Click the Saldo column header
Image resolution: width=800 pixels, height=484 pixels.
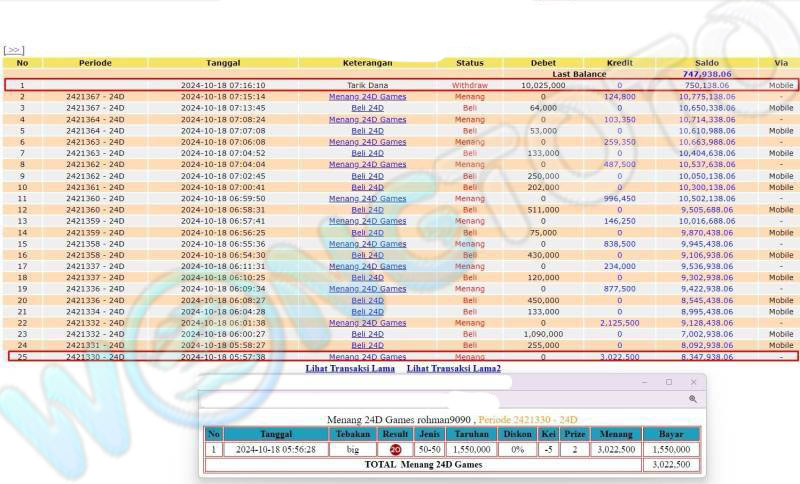tap(707, 63)
